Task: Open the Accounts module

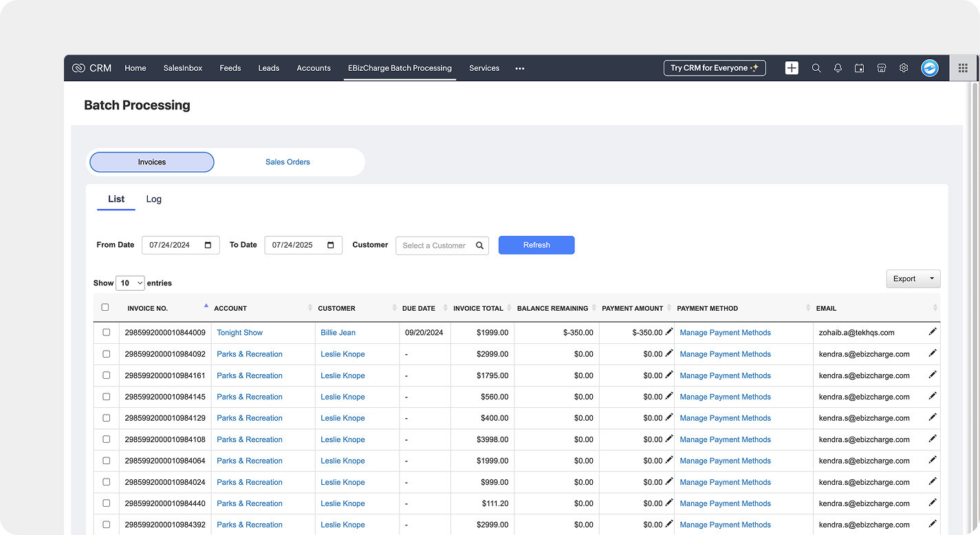Action: click(x=314, y=68)
